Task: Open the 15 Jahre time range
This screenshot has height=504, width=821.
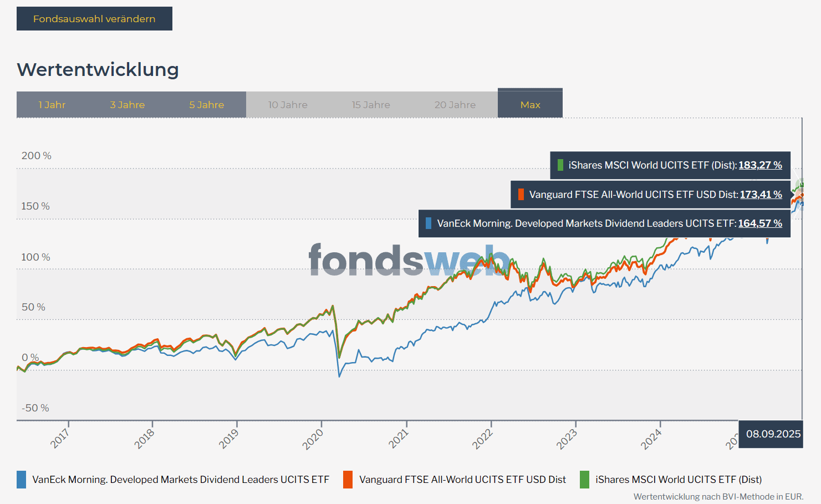Action: tap(371, 105)
